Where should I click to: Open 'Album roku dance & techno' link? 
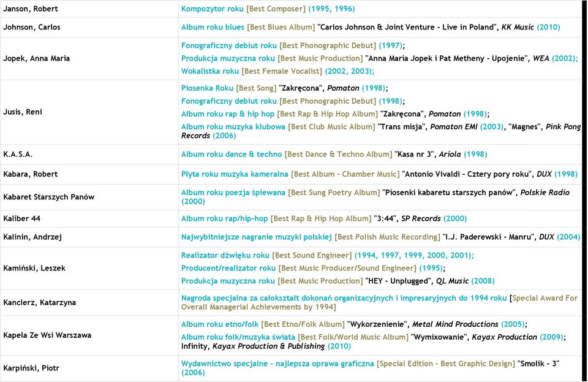[232, 154]
